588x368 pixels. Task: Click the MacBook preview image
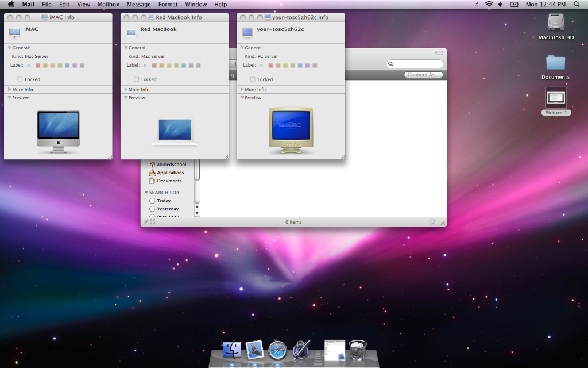(175, 131)
